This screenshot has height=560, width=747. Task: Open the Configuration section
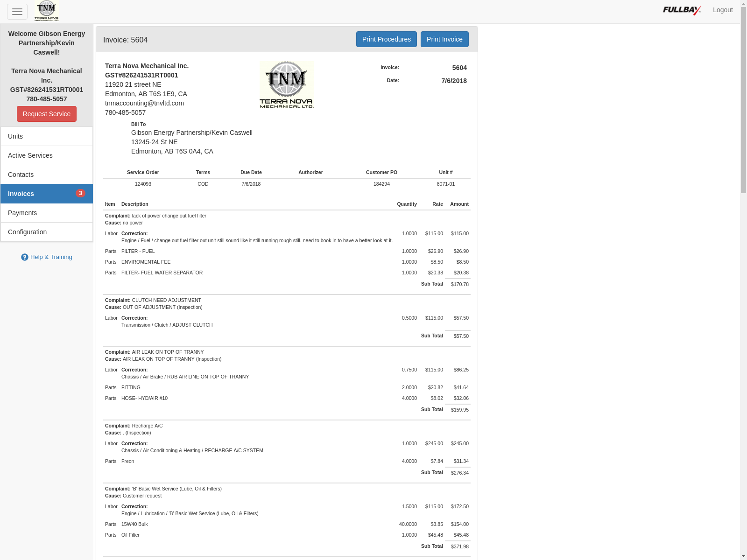(27, 232)
